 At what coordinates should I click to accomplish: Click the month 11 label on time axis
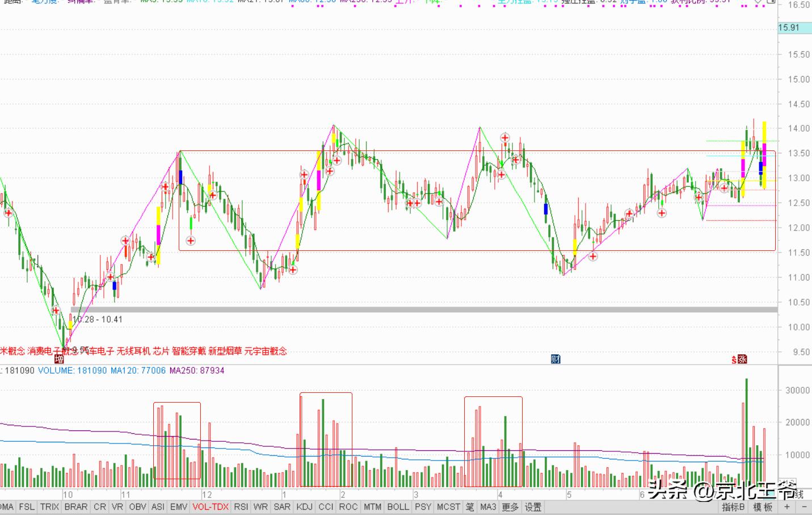pyautogui.click(x=125, y=495)
